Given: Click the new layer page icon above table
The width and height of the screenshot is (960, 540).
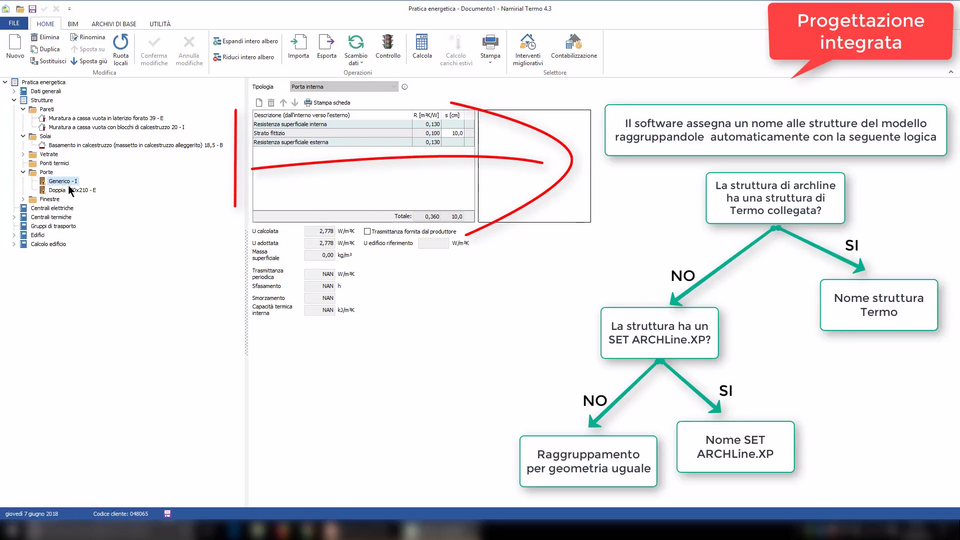Looking at the screenshot, I should coord(259,103).
